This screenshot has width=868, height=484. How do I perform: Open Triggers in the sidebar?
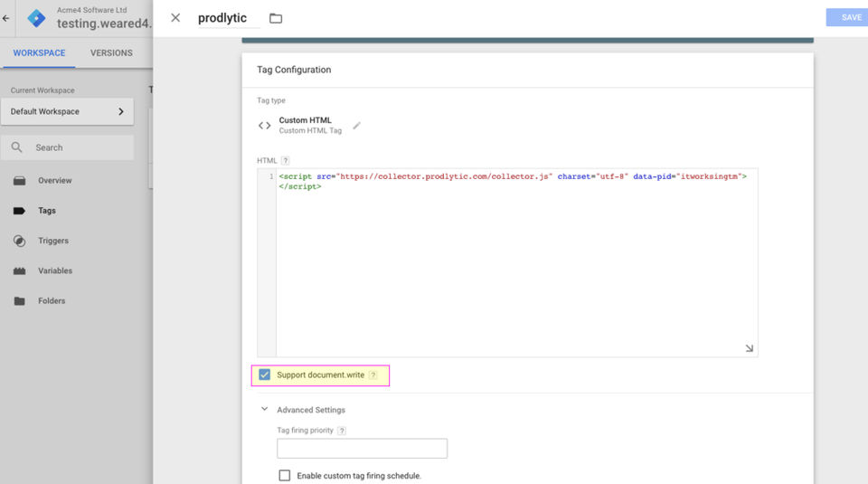[x=52, y=241]
